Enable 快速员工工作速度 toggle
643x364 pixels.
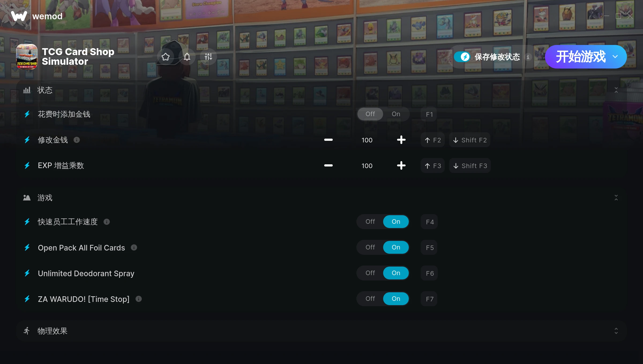[396, 222]
